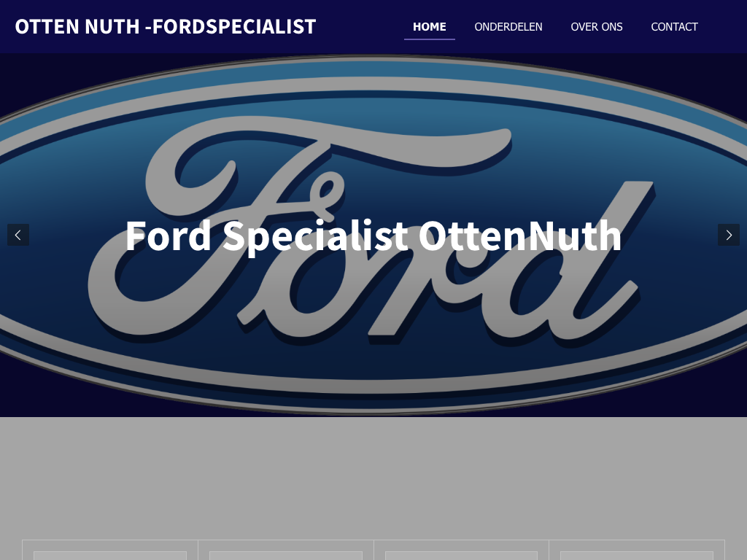747x560 pixels.
Task: Select the Ford Specialist OttenNuth slide heading
Action: (373, 236)
